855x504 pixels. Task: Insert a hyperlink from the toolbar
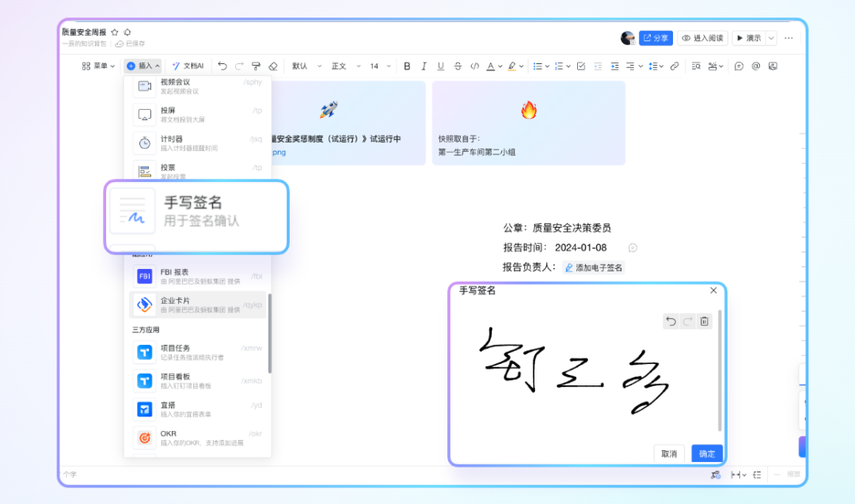pos(674,66)
